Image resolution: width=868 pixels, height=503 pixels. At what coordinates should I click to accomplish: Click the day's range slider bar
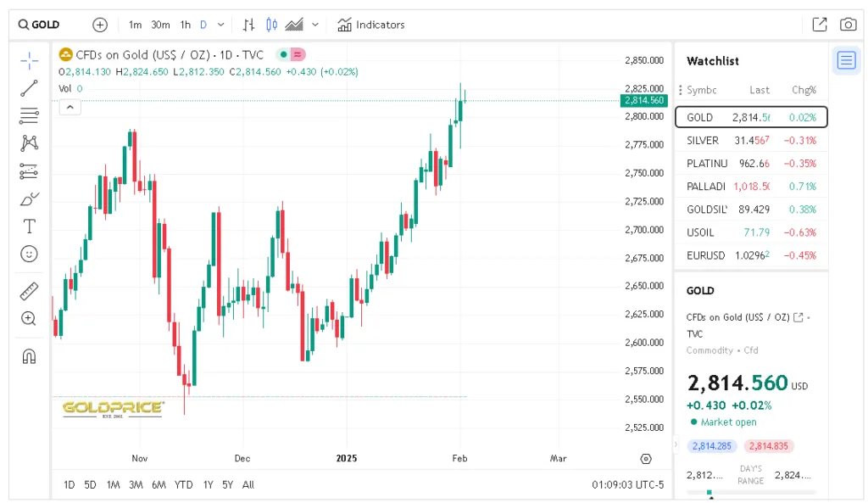click(751, 492)
